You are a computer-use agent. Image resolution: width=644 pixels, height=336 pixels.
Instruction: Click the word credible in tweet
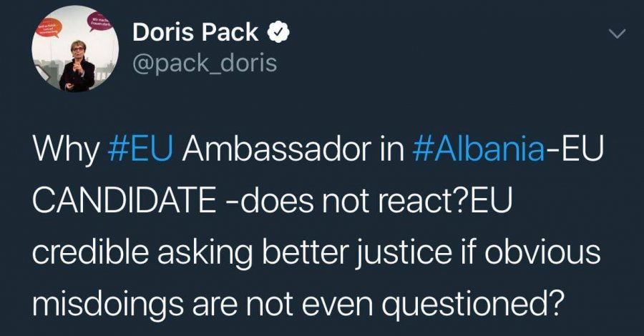(90, 254)
